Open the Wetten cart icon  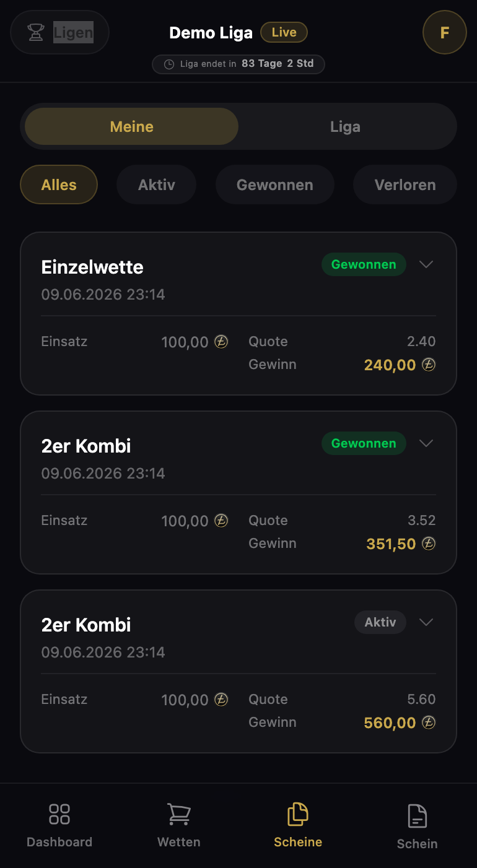coord(179,814)
